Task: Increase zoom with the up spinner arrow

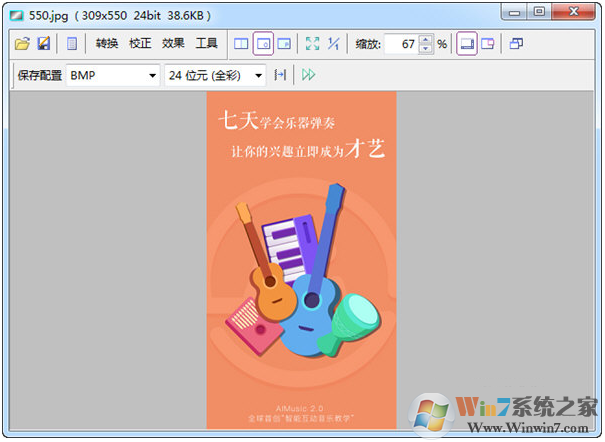Action: [x=426, y=39]
